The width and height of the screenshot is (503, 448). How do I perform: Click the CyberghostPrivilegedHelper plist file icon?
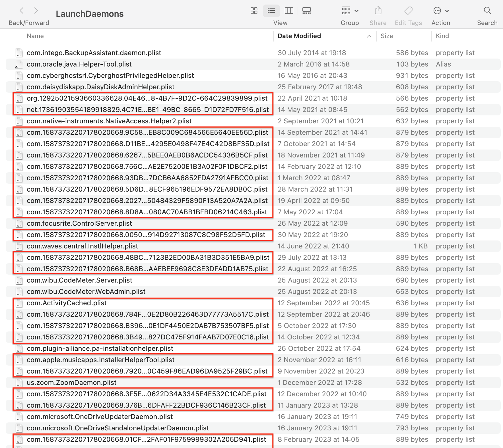pos(19,76)
